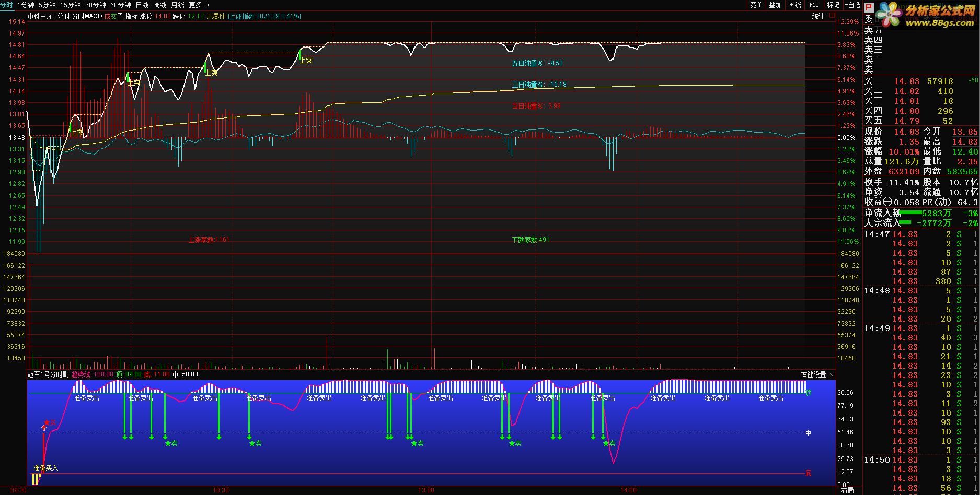Activate the 画线 drawing tools
The width and height of the screenshot is (980, 495).
[795, 5]
